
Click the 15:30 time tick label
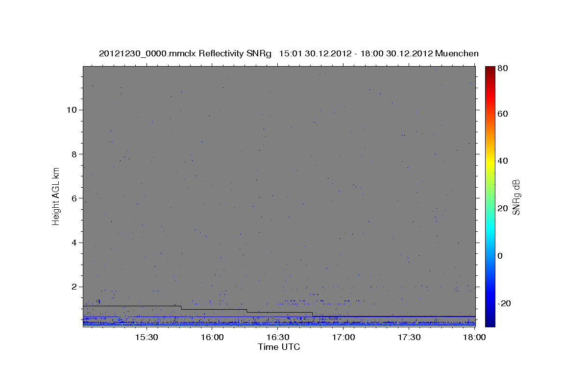pos(146,338)
